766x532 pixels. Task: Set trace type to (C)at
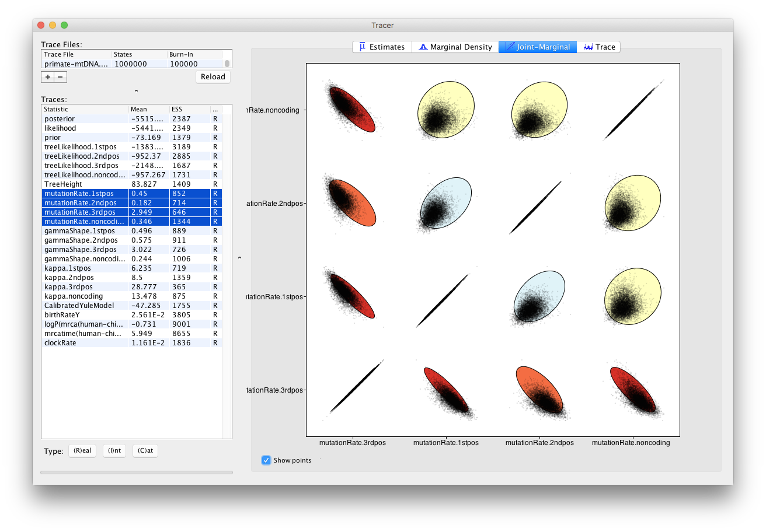pyautogui.click(x=145, y=450)
